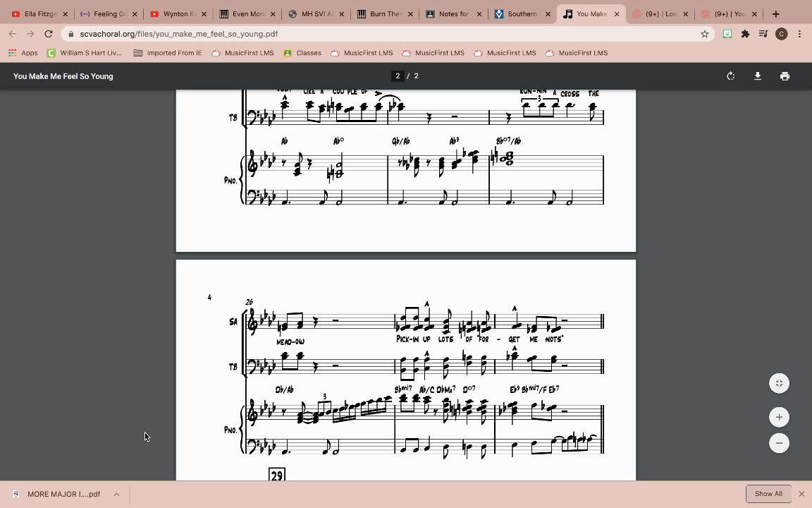Open first MusicFirst LMS bookmark
812x508 pixels.
pos(243,53)
